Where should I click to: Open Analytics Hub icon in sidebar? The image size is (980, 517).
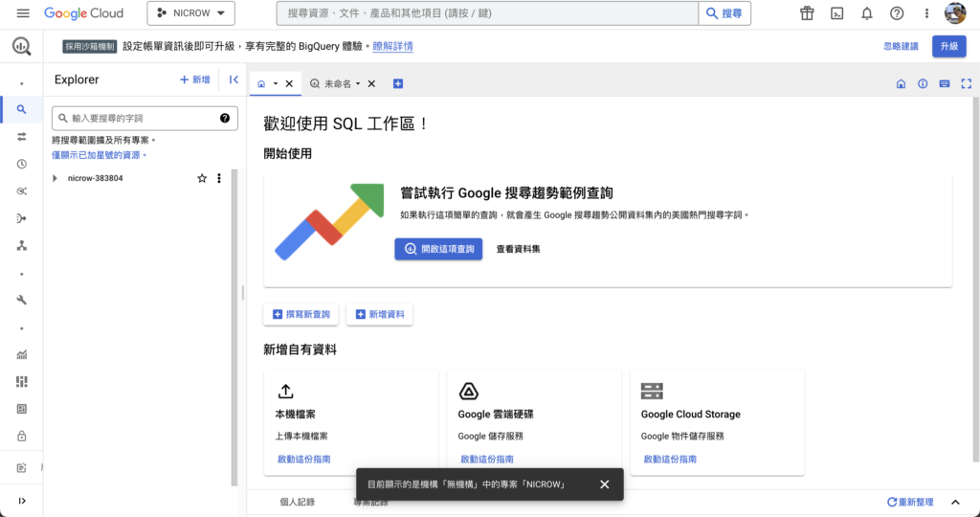[x=22, y=191]
